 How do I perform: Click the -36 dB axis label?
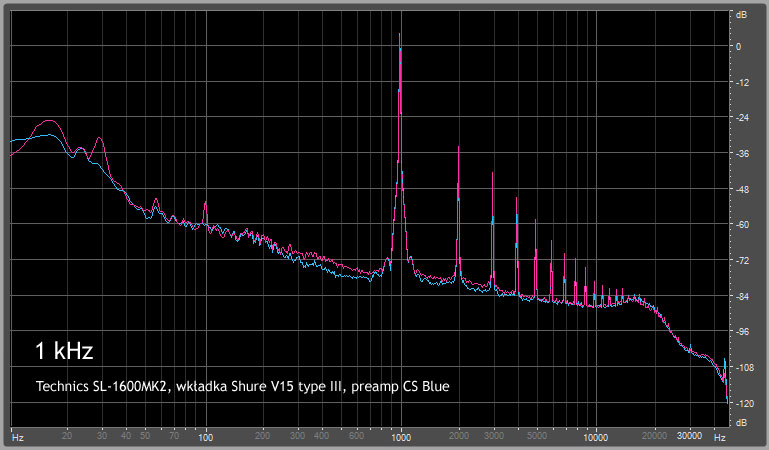[742, 153]
